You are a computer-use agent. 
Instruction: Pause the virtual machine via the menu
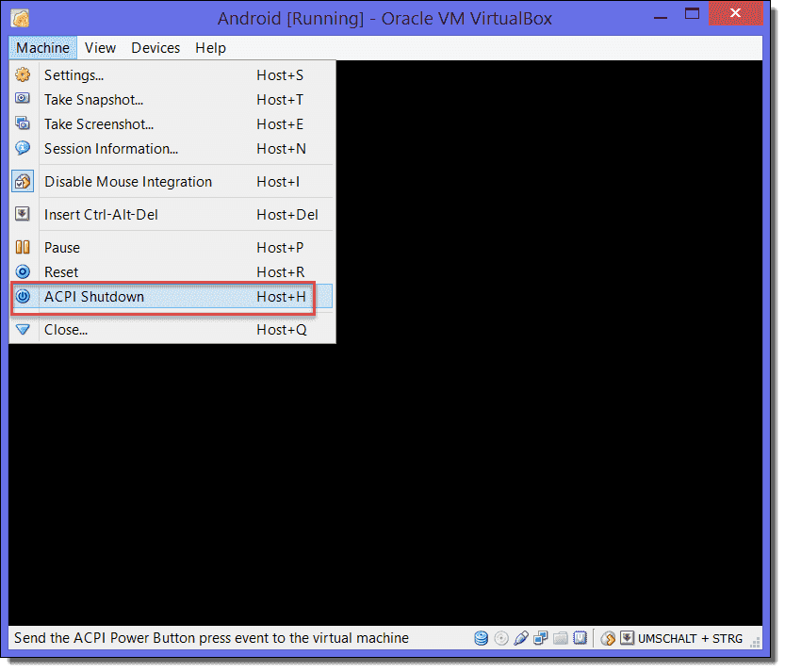coord(172,249)
